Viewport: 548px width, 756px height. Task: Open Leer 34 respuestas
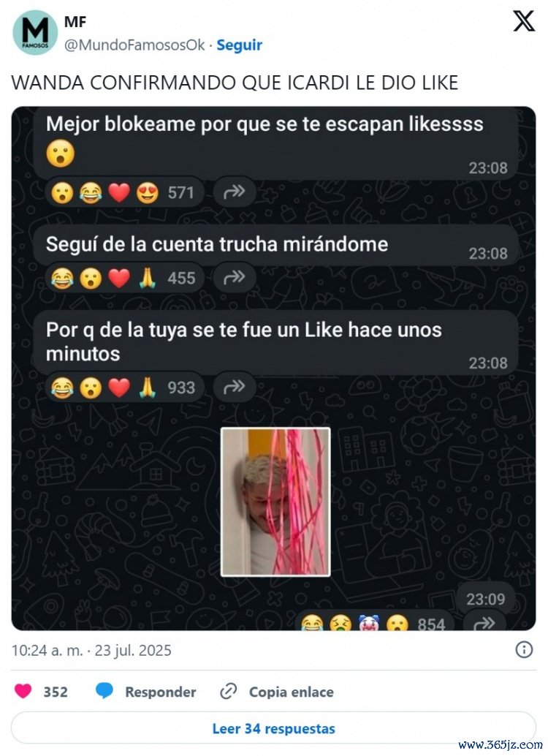(x=273, y=728)
